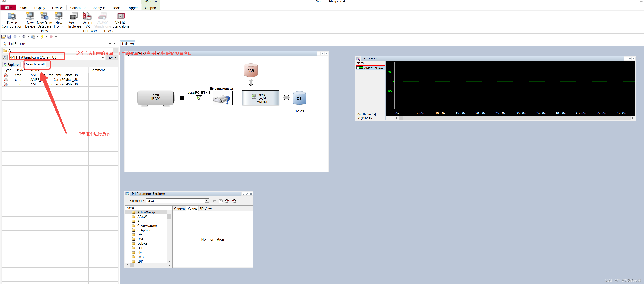This screenshot has width=644, height=284.
Task: Start measurement with the lightning bolt icon
Action: [43, 36]
